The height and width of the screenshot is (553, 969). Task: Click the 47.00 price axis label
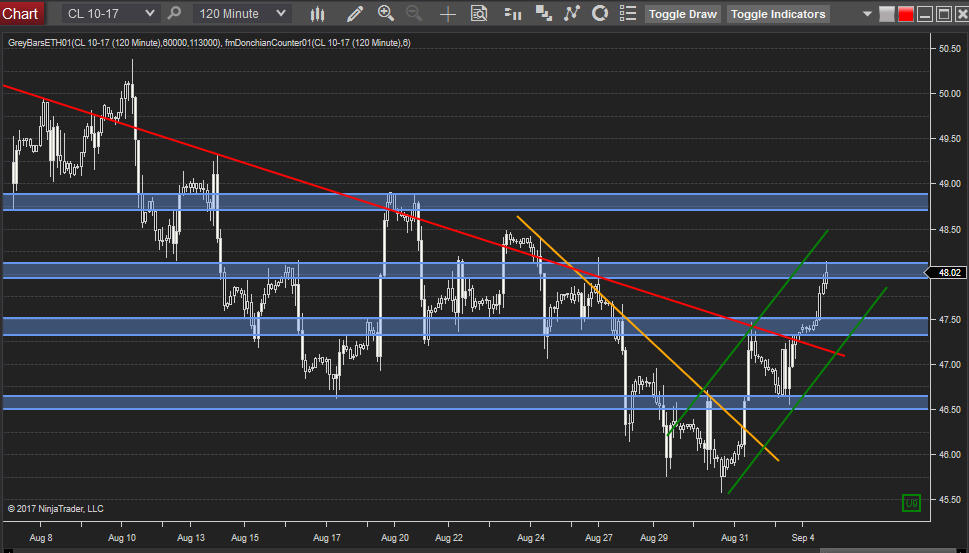(949, 365)
